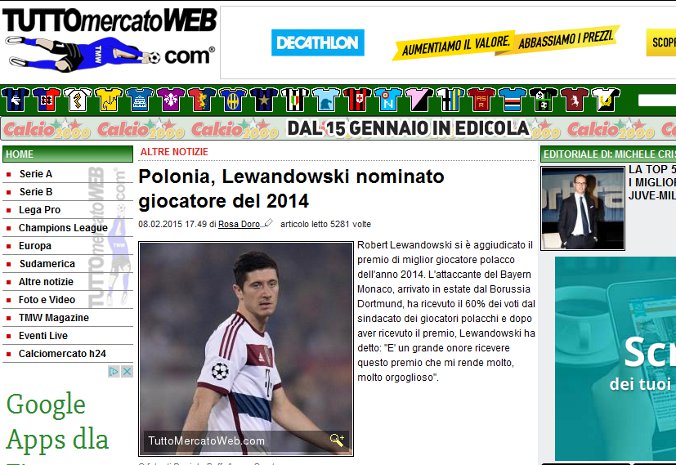Select the black-and-white striped Juventus jersey
Screen dimensions: 676x465
[295, 100]
